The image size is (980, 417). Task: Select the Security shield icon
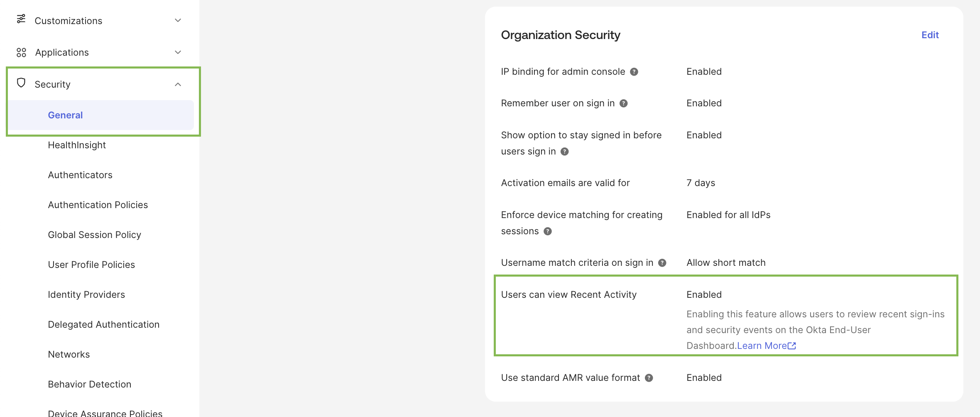[x=21, y=83]
